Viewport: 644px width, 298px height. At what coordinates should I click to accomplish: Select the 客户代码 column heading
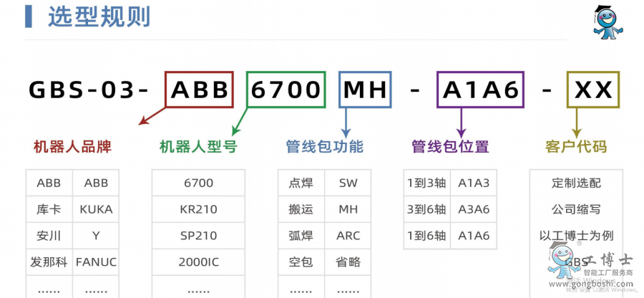576,146
